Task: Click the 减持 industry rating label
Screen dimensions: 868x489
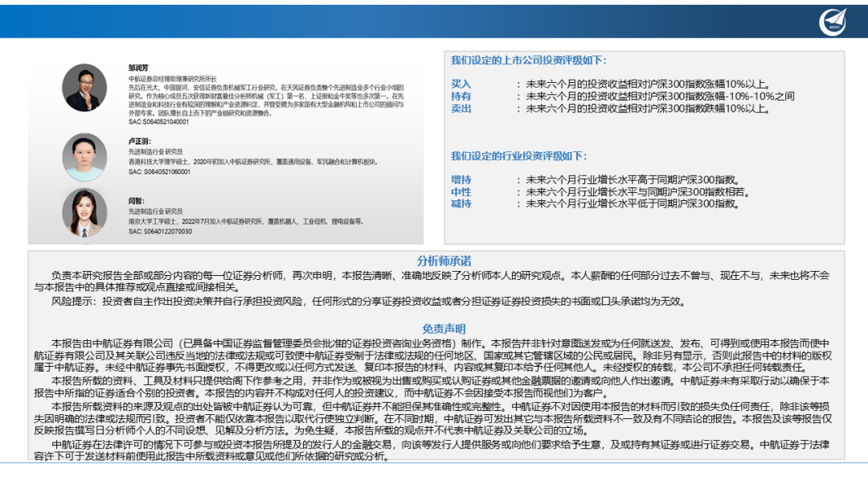Action: tap(461, 203)
